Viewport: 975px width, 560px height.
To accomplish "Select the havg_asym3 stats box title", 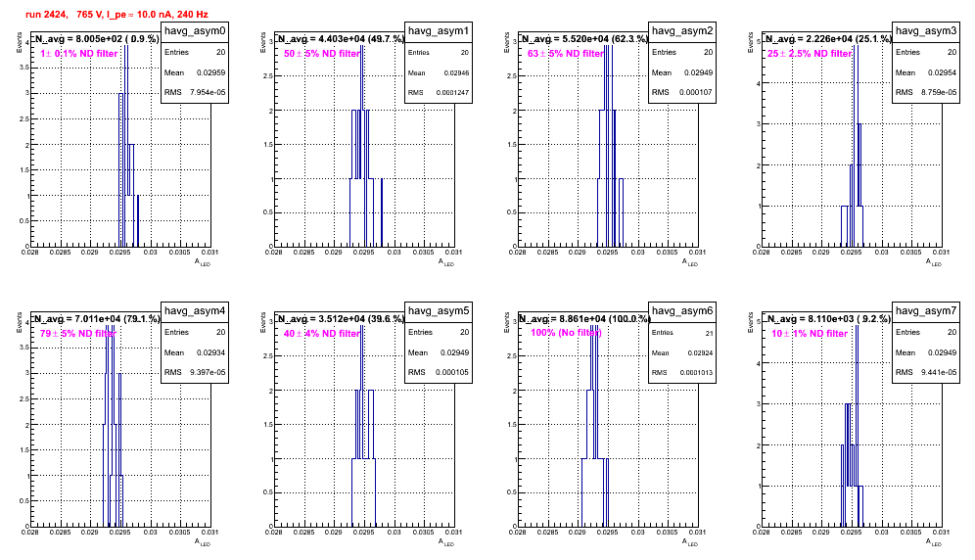I will [x=926, y=31].
